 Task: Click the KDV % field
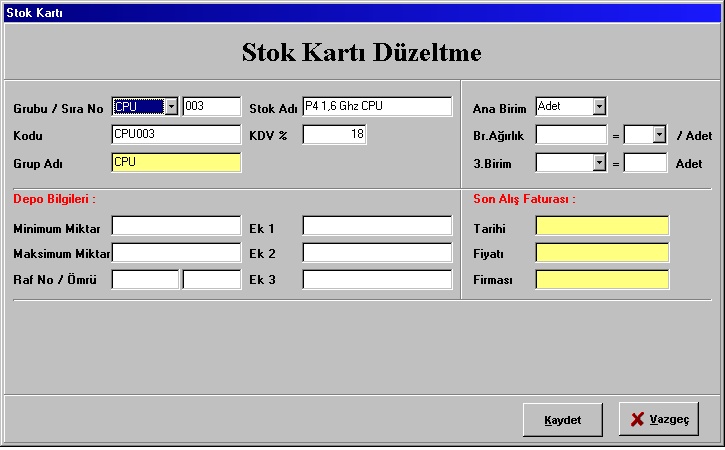pyautogui.click(x=335, y=135)
